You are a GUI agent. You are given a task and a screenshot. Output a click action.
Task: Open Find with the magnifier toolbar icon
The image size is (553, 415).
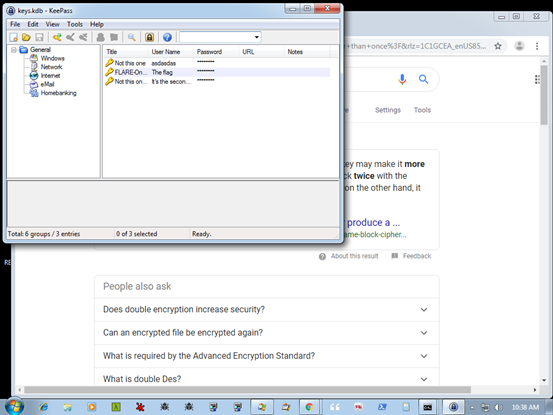coord(132,37)
